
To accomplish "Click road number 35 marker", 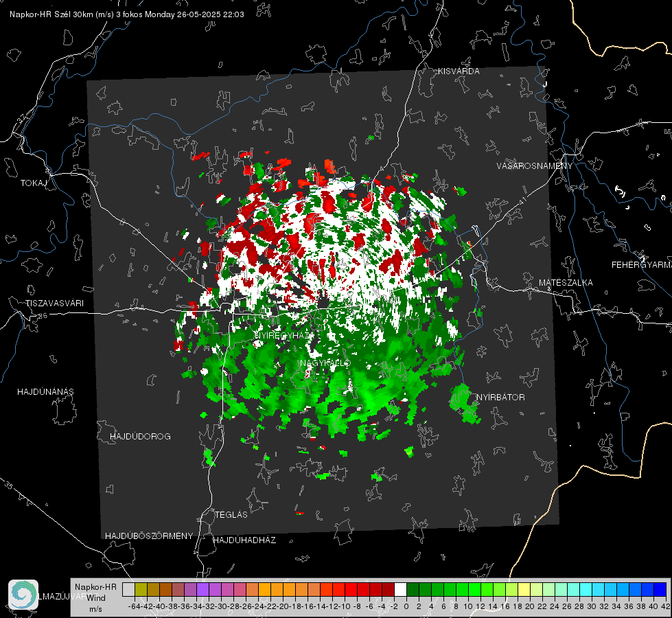I will pyautogui.click(x=9, y=485).
